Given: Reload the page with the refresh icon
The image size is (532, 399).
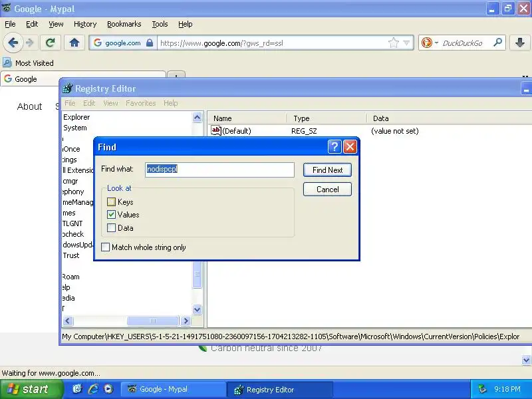Looking at the screenshot, I should pos(51,43).
